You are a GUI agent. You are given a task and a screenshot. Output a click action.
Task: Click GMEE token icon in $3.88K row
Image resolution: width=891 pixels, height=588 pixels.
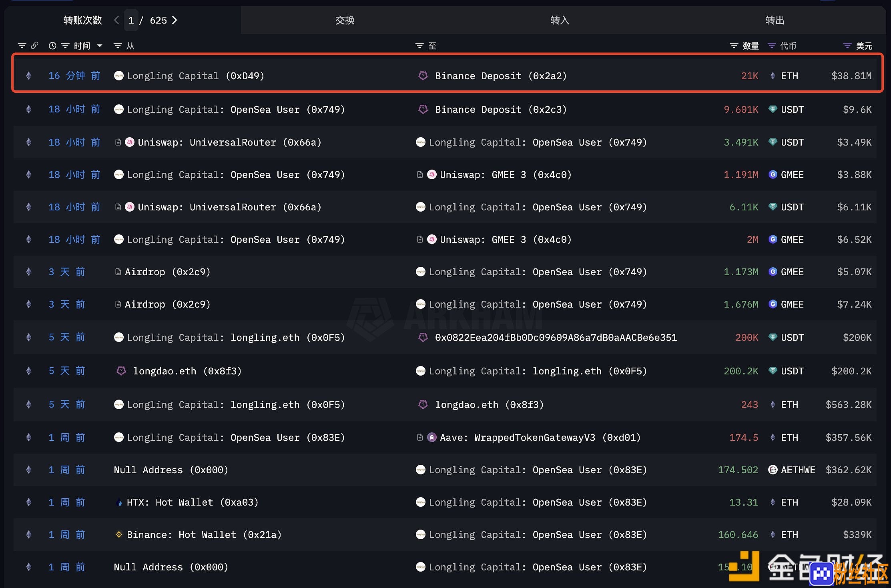(x=773, y=174)
